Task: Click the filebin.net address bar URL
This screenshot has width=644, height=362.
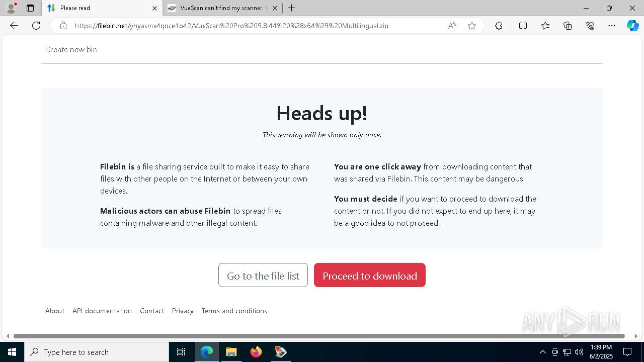Action: tap(231, 26)
